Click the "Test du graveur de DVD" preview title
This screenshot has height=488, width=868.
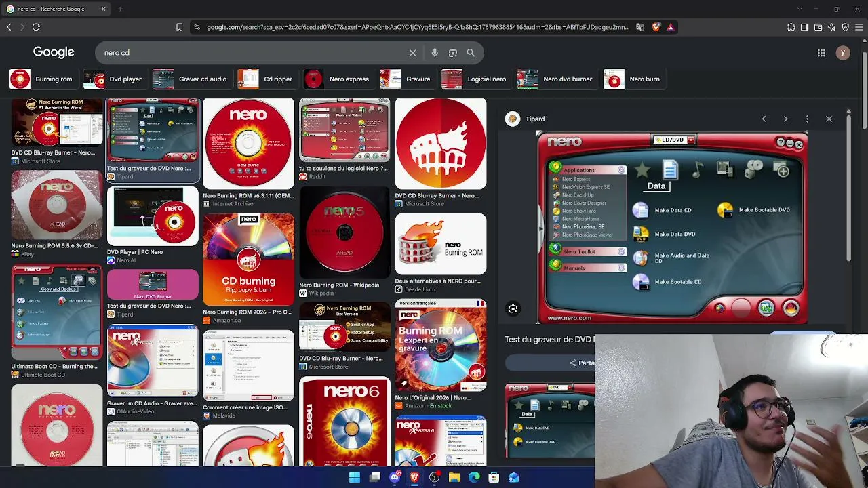pos(549,340)
